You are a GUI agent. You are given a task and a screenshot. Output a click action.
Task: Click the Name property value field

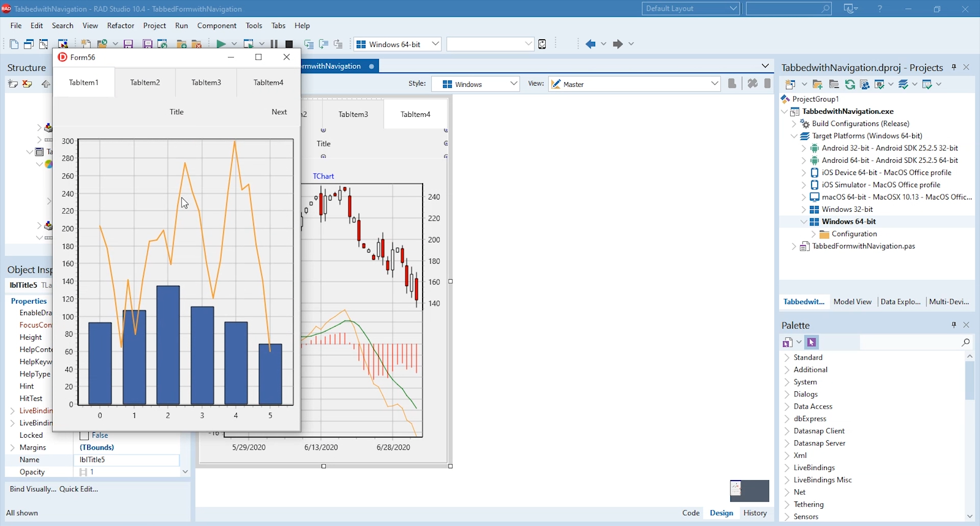[127, 460]
